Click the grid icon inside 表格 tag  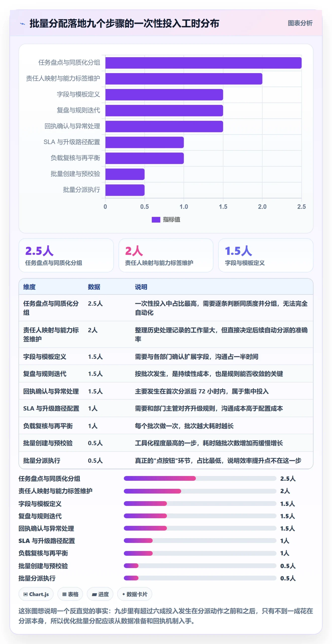point(64,594)
